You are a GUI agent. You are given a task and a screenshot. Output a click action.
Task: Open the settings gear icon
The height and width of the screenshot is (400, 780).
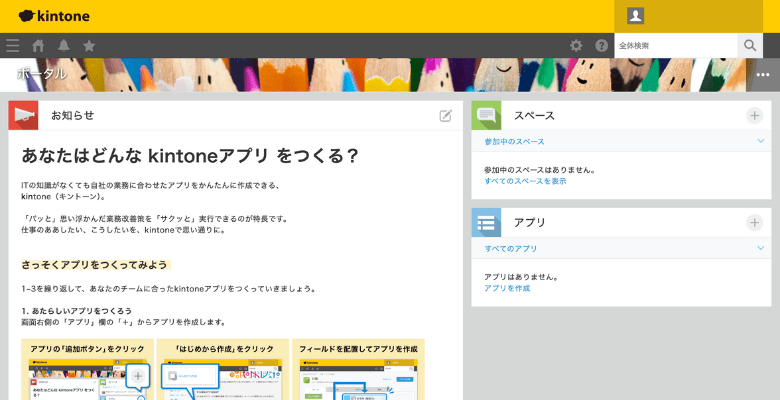(576, 46)
